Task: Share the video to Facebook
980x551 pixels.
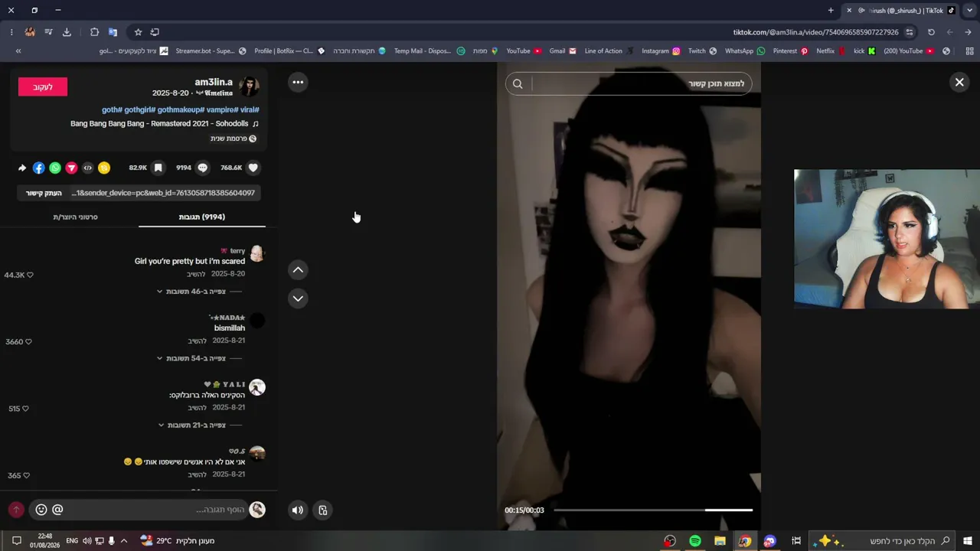Action: 38,168
